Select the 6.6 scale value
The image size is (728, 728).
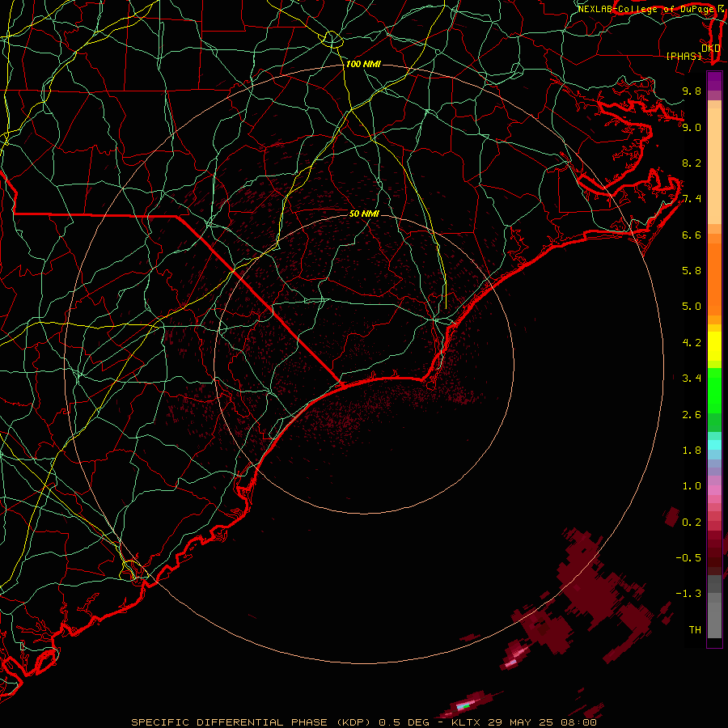(x=692, y=235)
